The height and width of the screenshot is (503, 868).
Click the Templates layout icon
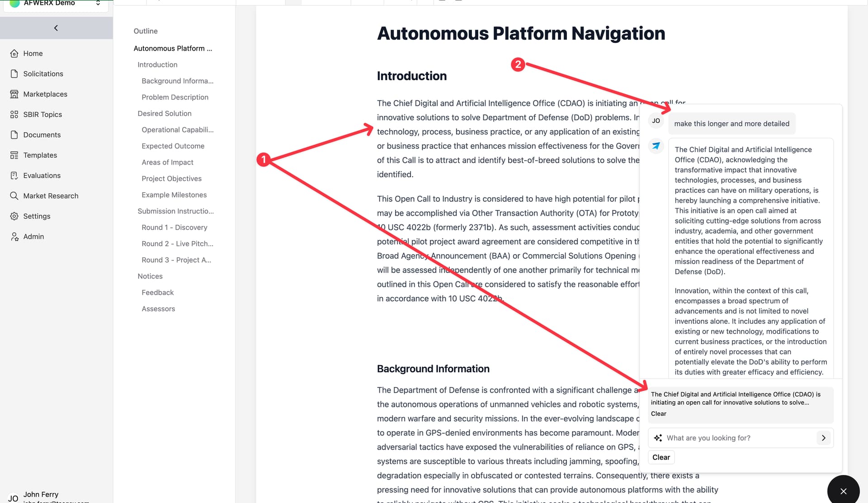click(x=14, y=155)
